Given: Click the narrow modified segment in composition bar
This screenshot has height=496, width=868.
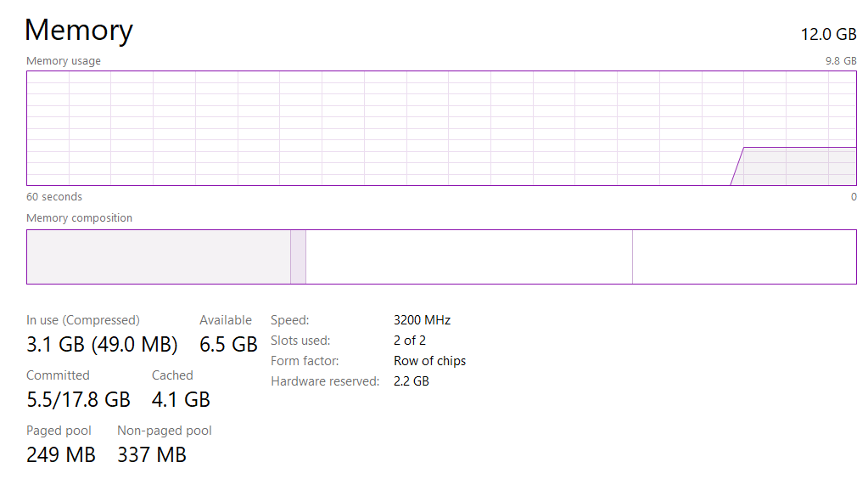Looking at the screenshot, I should tap(298, 256).
